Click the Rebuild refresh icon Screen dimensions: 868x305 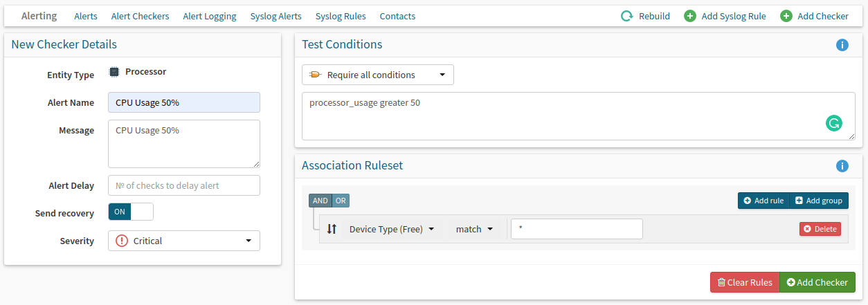(627, 16)
